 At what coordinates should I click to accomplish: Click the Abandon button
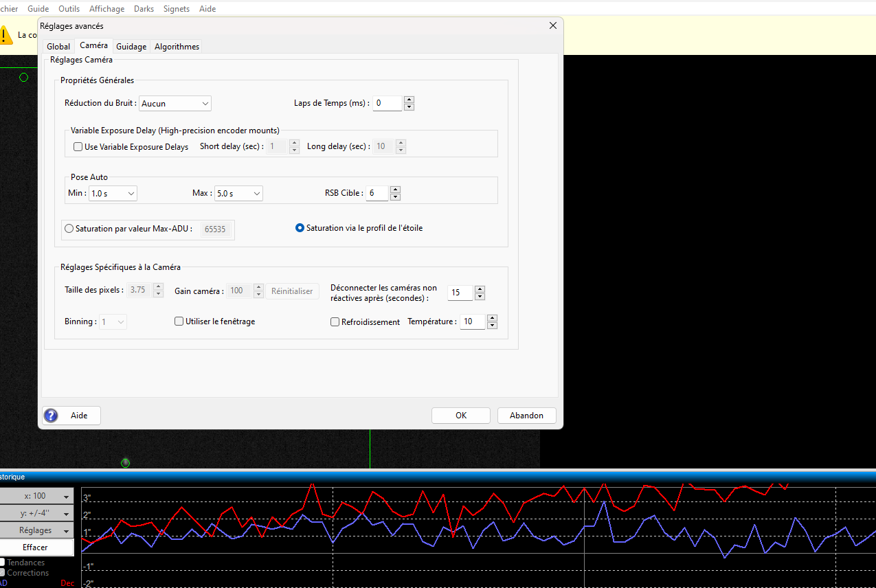(526, 416)
